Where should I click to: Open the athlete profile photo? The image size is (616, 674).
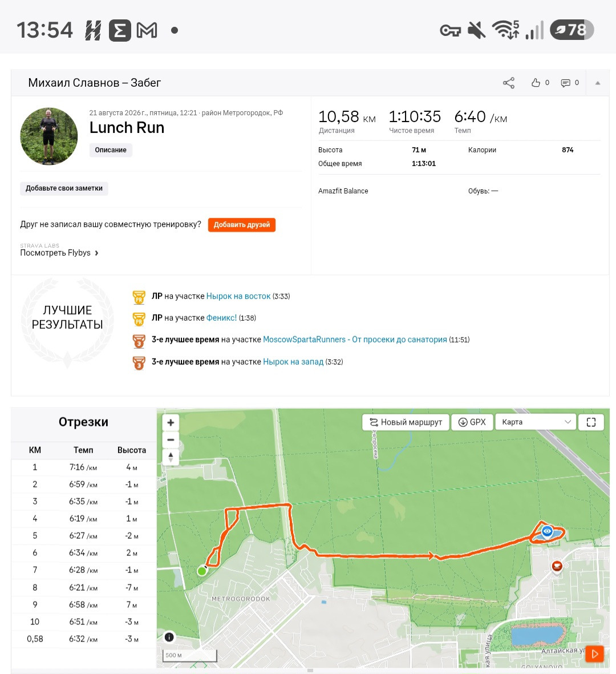pos(49,136)
